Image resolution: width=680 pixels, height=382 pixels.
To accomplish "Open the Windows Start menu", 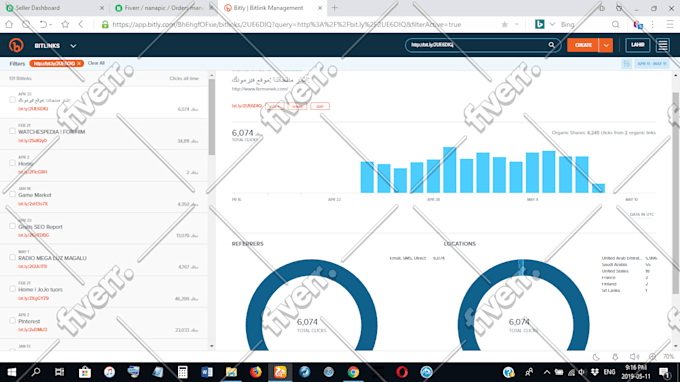I will (12, 372).
